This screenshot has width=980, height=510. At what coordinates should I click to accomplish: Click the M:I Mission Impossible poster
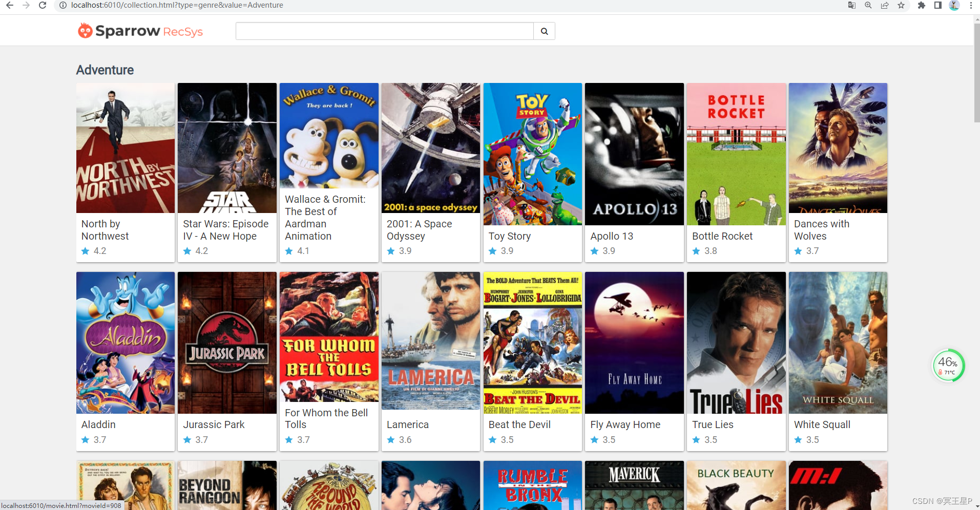(x=838, y=485)
